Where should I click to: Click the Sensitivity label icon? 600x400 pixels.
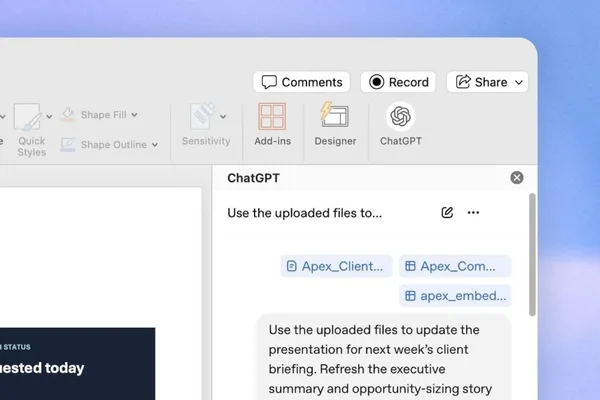[202, 116]
